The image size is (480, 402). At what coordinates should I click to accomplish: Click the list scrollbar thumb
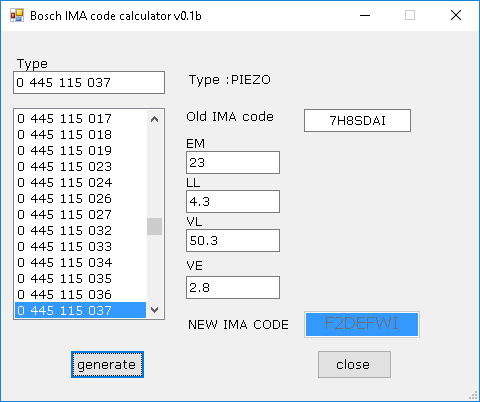coord(154,226)
